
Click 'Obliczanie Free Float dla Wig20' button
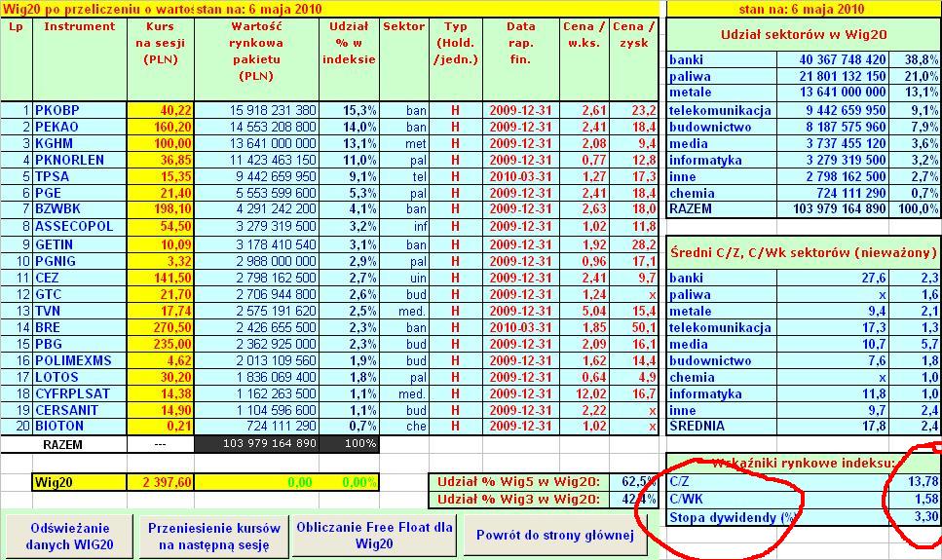pos(374,535)
